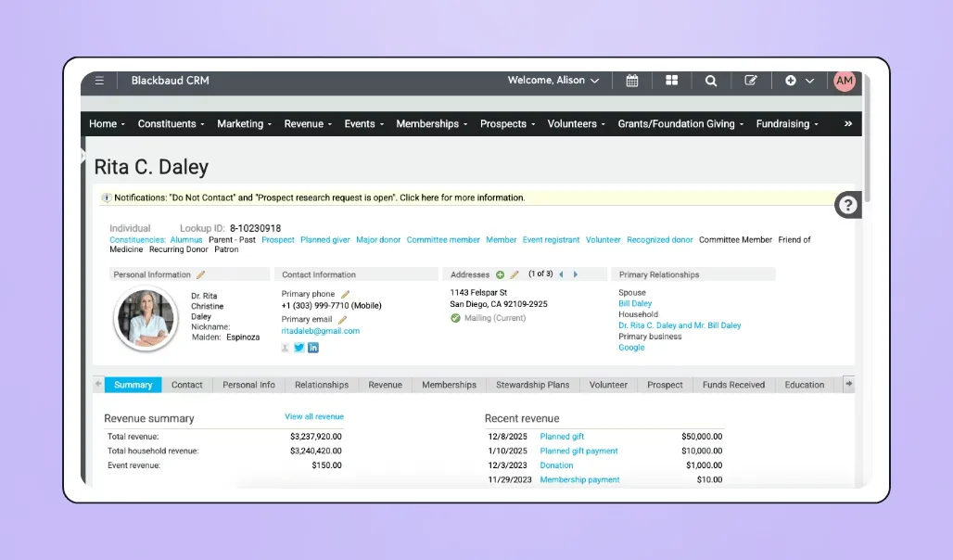This screenshot has width=953, height=560.
Task: Open the calendar icon in header
Action: click(x=632, y=81)
